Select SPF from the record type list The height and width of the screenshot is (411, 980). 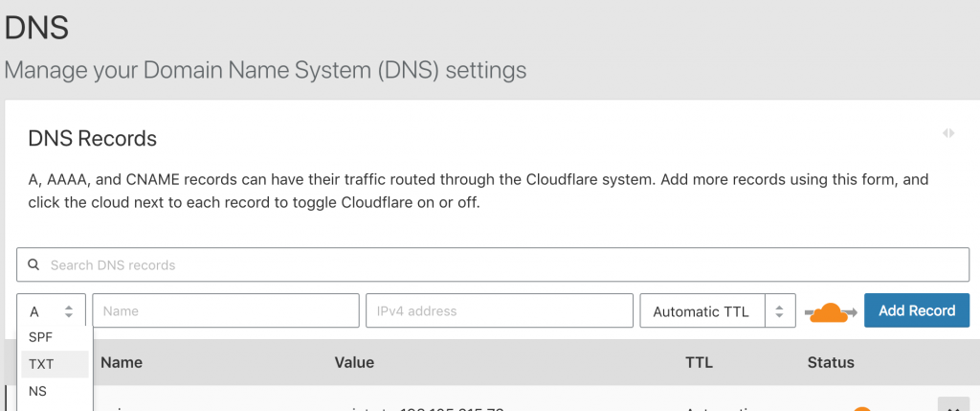point(55,337)
